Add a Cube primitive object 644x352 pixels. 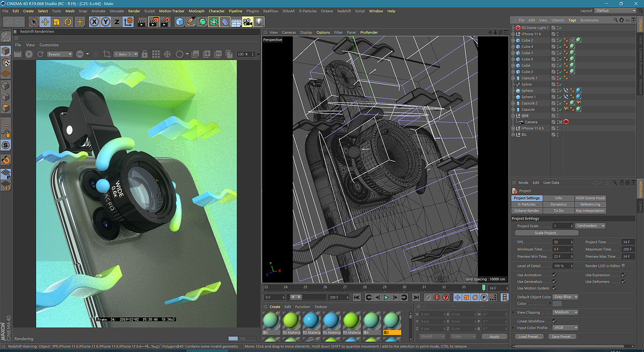coord(180,22)
